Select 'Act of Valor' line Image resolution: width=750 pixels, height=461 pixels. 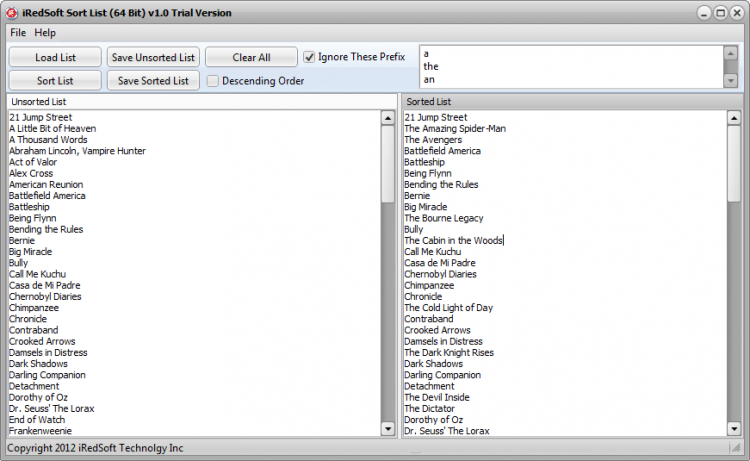point(33,162)
